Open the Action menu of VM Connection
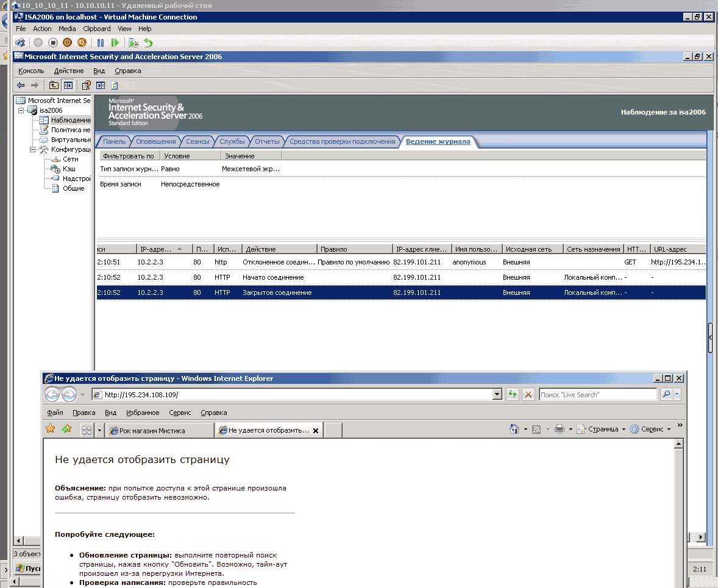Image resolution: width=718 pixels, height=588 pixels. [42, 29]
